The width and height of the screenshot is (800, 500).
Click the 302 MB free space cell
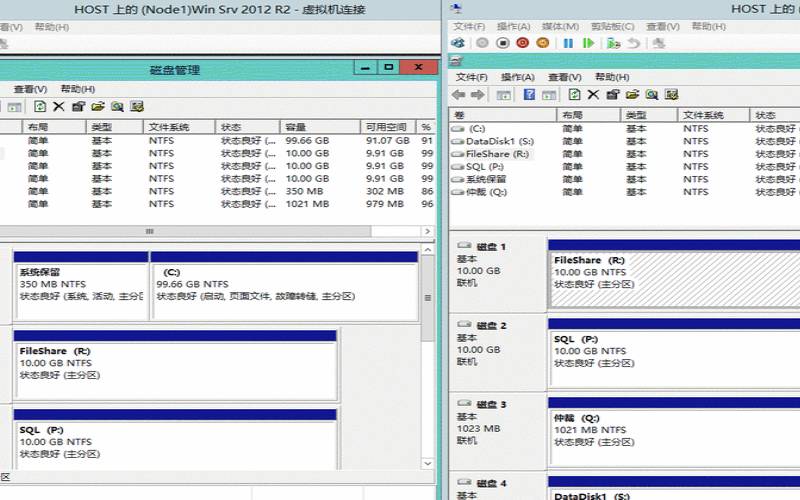[x=385, y=191]
